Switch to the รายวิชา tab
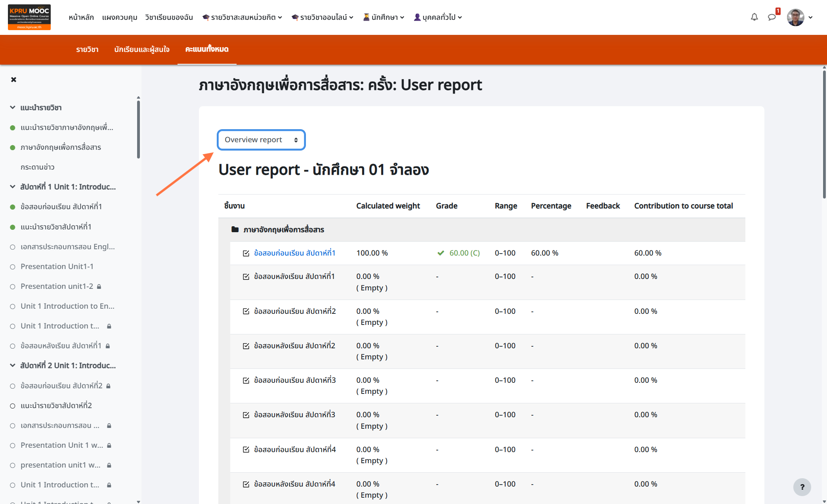Screen dimensions: 827x504 point(87,50)
